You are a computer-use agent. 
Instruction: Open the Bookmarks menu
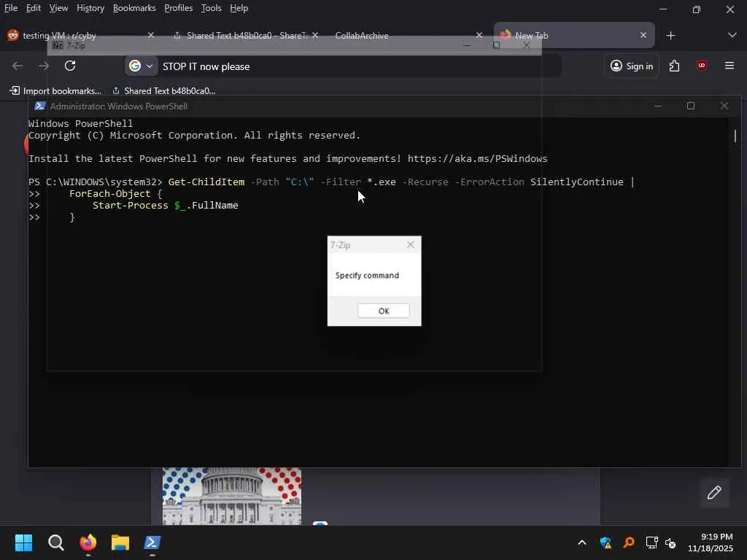134,8
